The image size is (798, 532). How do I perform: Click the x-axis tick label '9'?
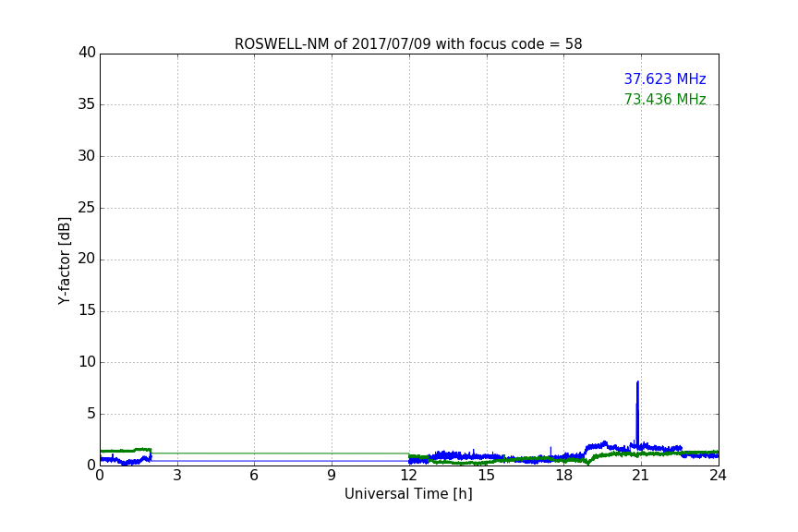332,476
